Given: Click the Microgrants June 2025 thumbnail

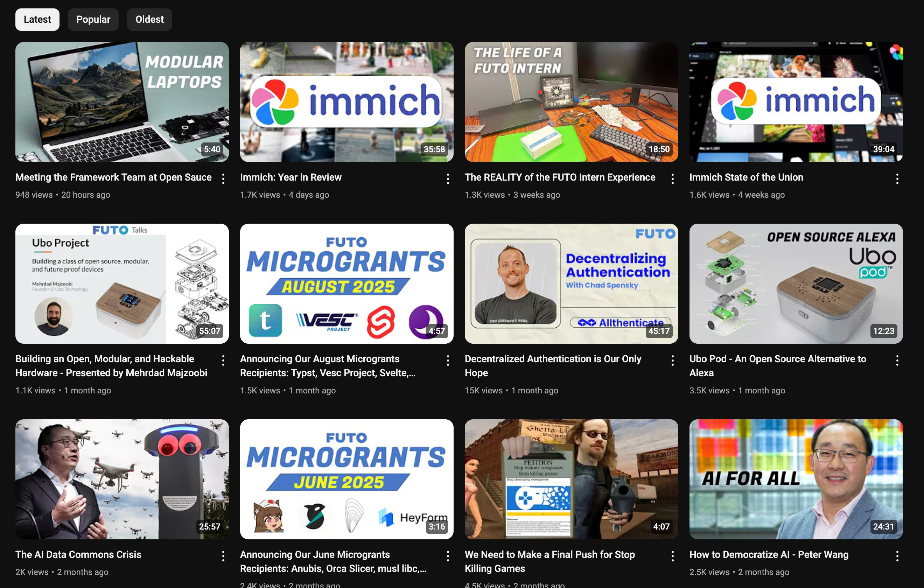Looking at the screenshot, I should coord(346,478).
